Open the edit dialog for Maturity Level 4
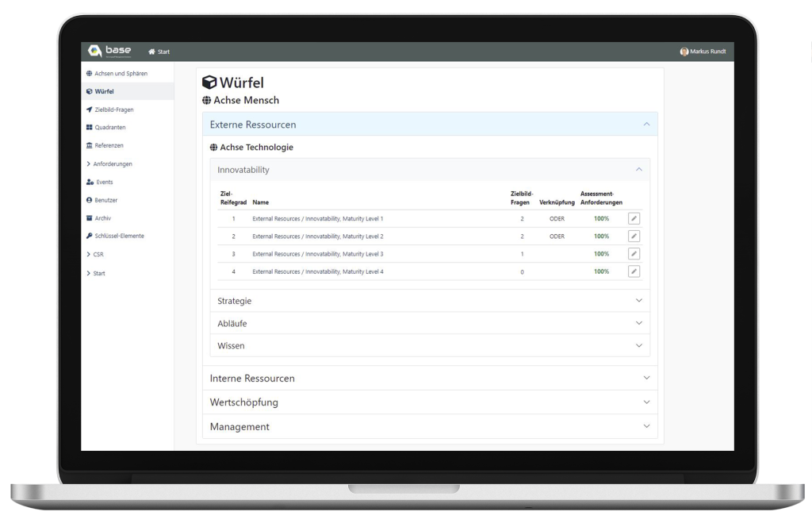Image resolution: width=812 pixels, height=523 pixels. pyautogui.click(x=633, y=271)
